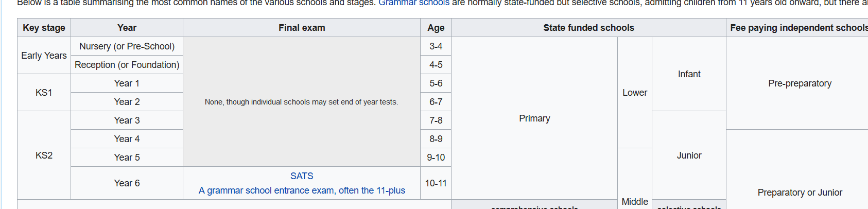The height and width of the screenshot is (209, 868).
Task: Open the Grammar schools link
Action: coord(413,3)
